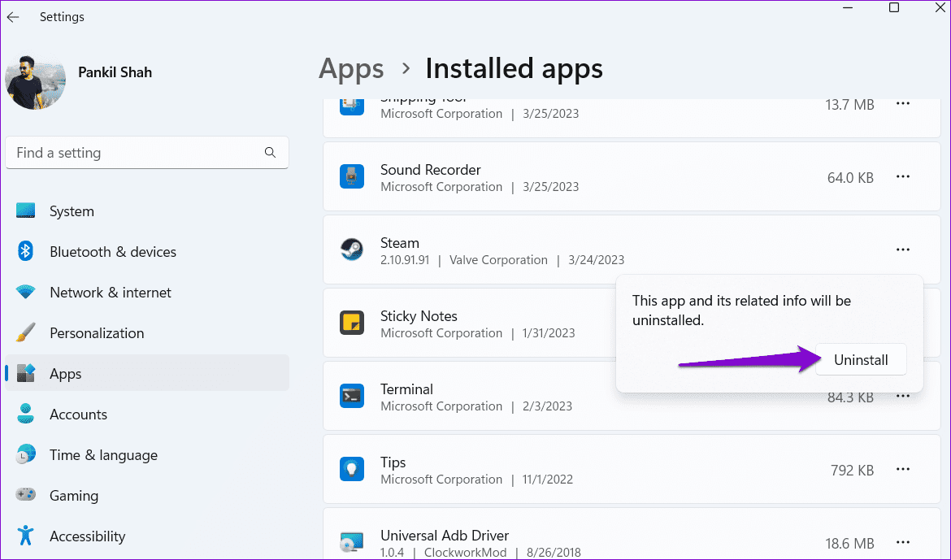Click the Sticky Notes app icon
The image size is (951, 560).
pos(351,323)
